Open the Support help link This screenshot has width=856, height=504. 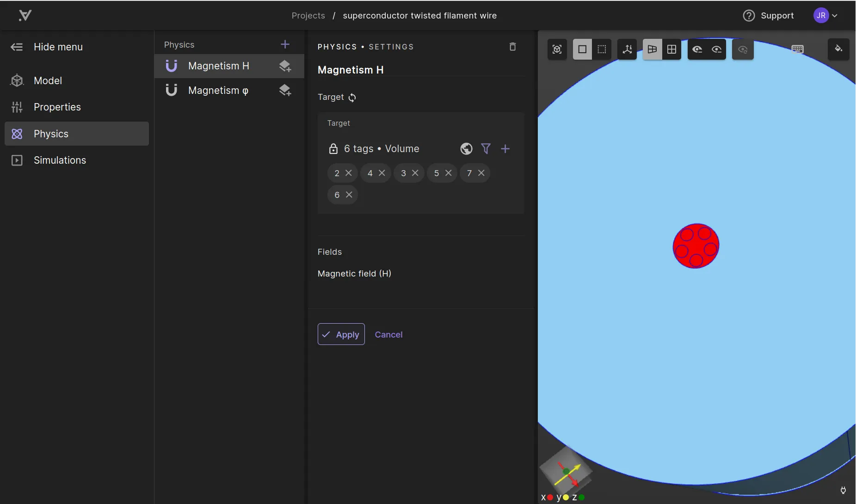tap(768, 16)
